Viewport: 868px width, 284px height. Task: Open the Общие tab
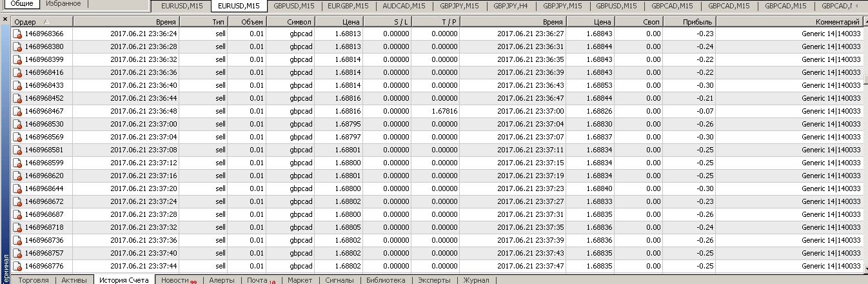[x=21, y=4]
